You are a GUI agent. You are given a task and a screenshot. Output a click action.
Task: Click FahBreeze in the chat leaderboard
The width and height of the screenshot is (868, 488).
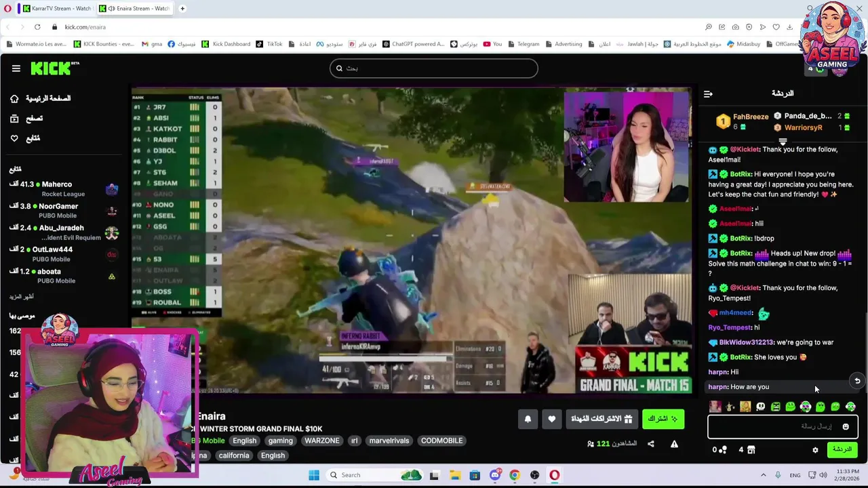[x=751, y=117]
